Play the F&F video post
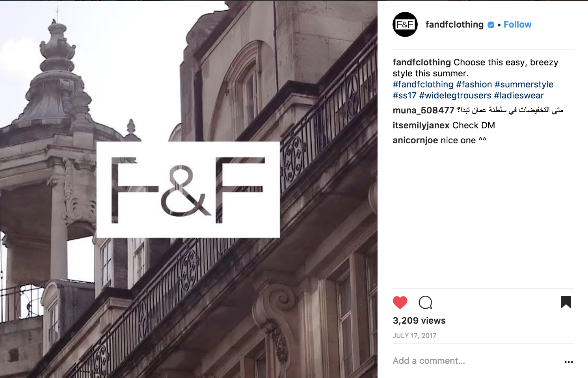 click(188, 189)
